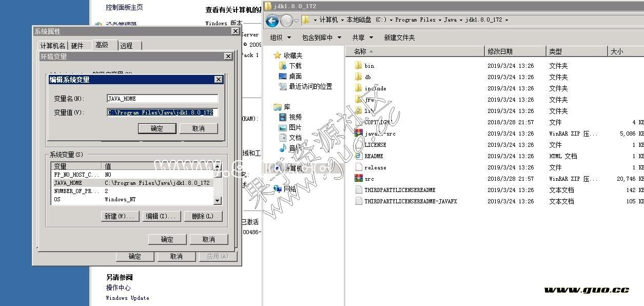Select the release file icon
Viewport: 644px width, 306px height.
358,167
